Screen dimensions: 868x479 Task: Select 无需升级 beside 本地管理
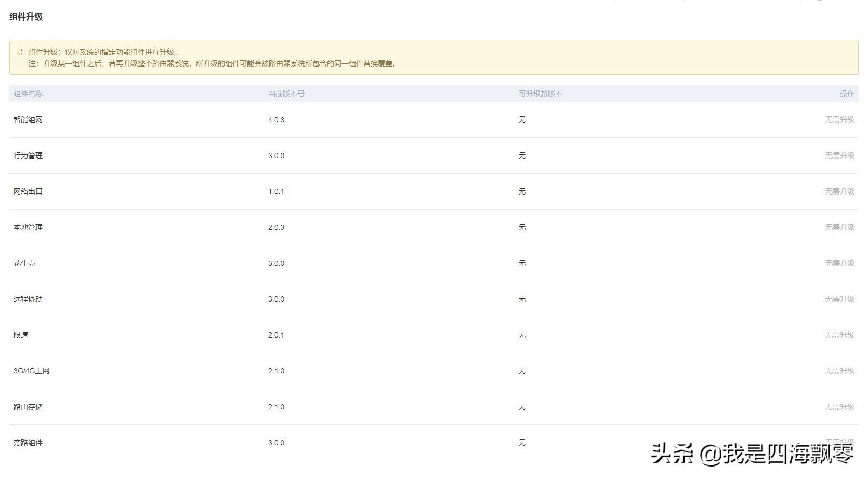point(839,227)
